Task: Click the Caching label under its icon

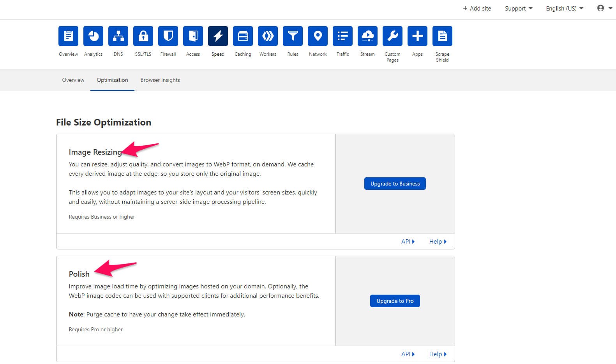Action: [243, 54]
